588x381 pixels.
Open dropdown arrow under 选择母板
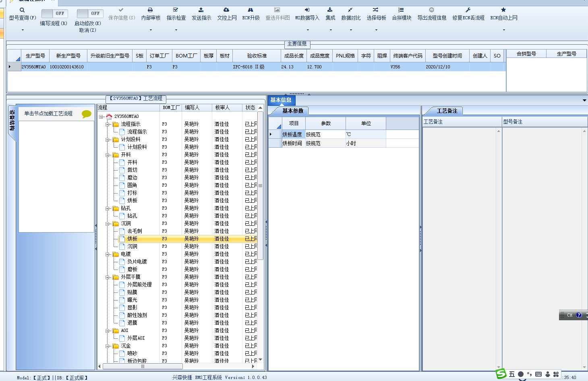coord(376,30)
